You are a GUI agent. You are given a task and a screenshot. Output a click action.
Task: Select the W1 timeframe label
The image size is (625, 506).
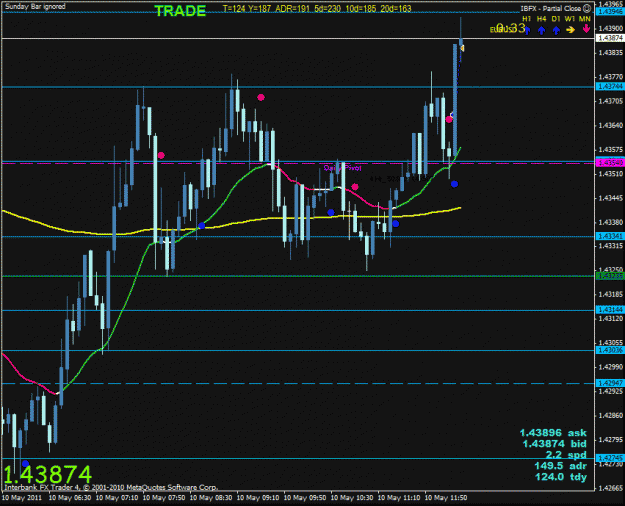click(x=570, y=19)
